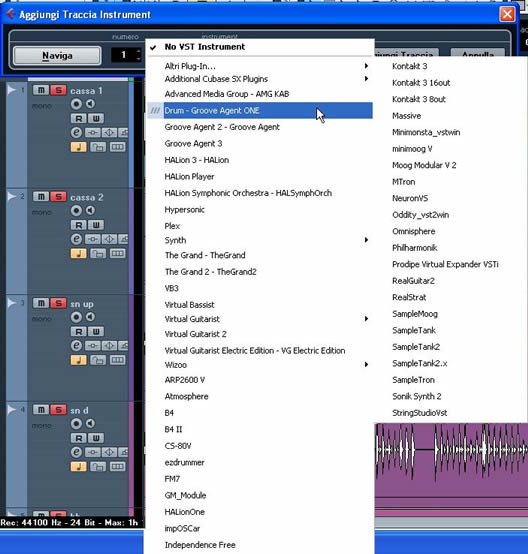
Task: Open channel edit settings for sn d
Action: coord(76,452)
